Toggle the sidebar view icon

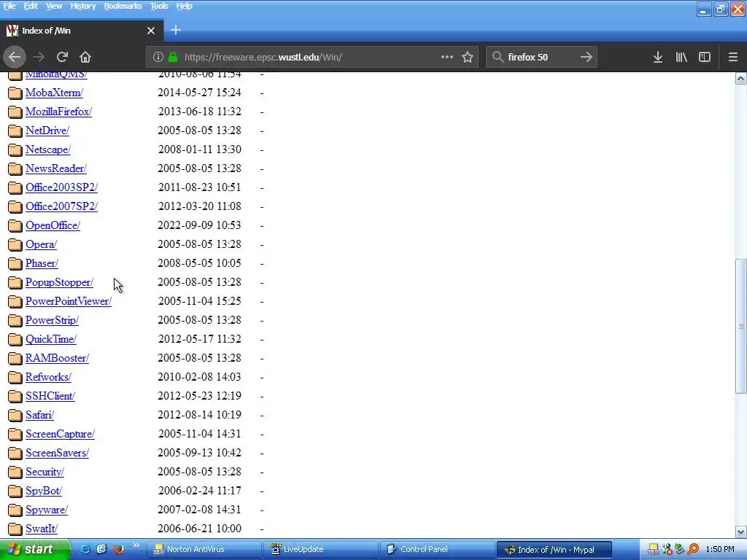click(705, 57)
